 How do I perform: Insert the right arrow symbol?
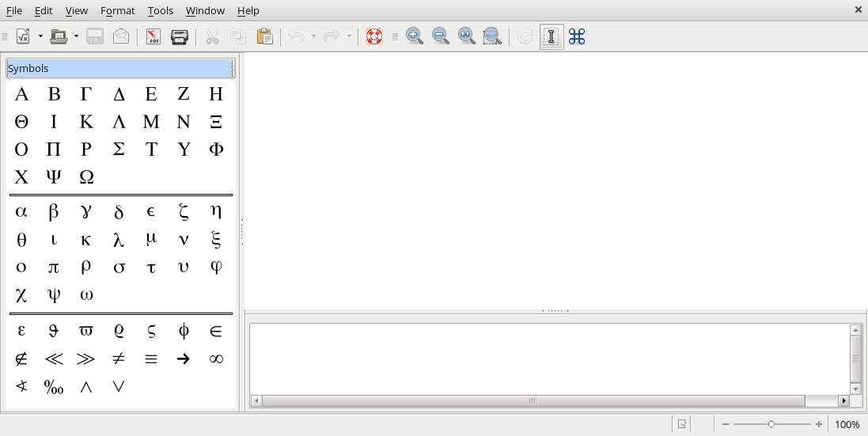click(184, 359)
